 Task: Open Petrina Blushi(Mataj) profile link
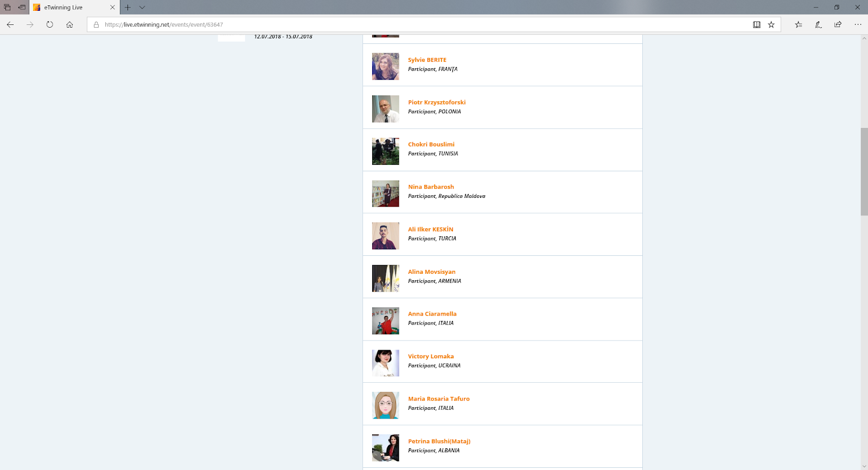coord(439,441)
